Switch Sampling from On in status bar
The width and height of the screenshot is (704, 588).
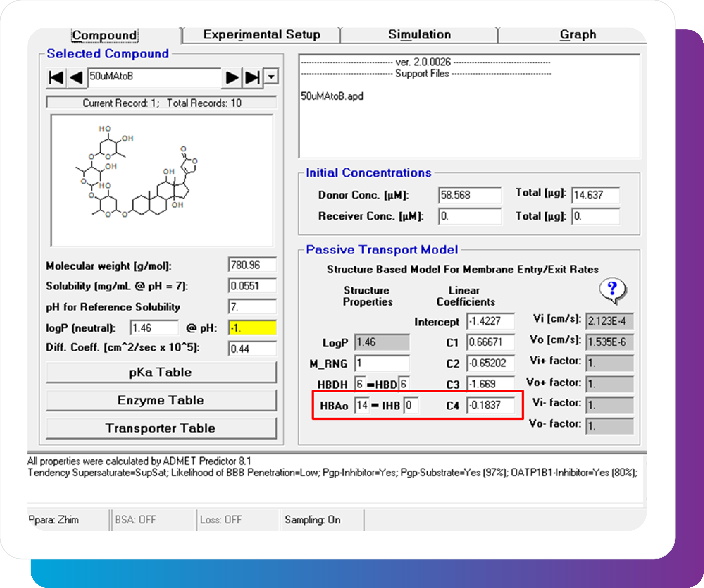click(x=313, y=520)
